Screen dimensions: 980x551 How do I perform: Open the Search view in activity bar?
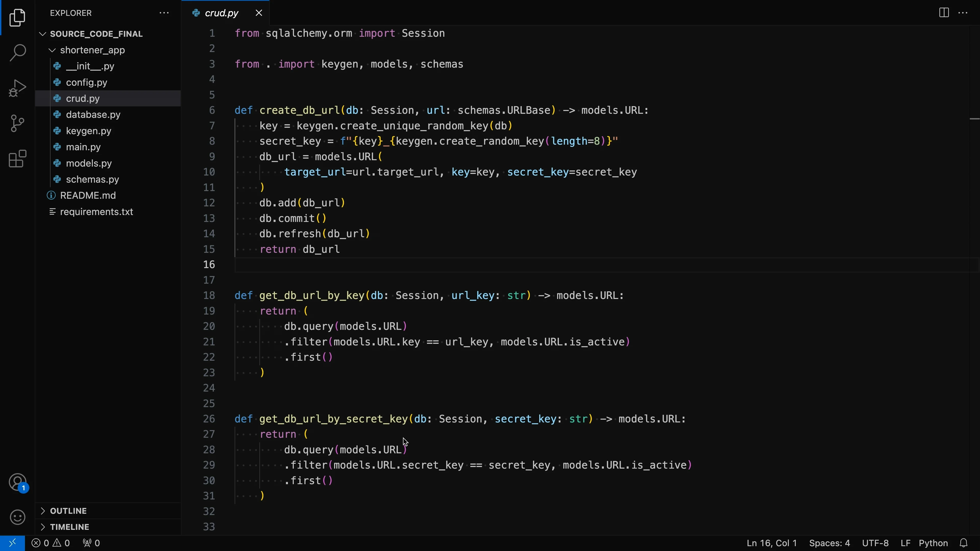[x=18, y=53]
